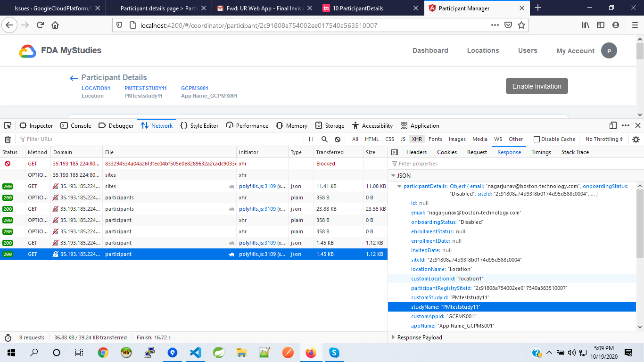Open the My Account avatar P
Viewport: 644px width, 362px height.
coord(609,50)
